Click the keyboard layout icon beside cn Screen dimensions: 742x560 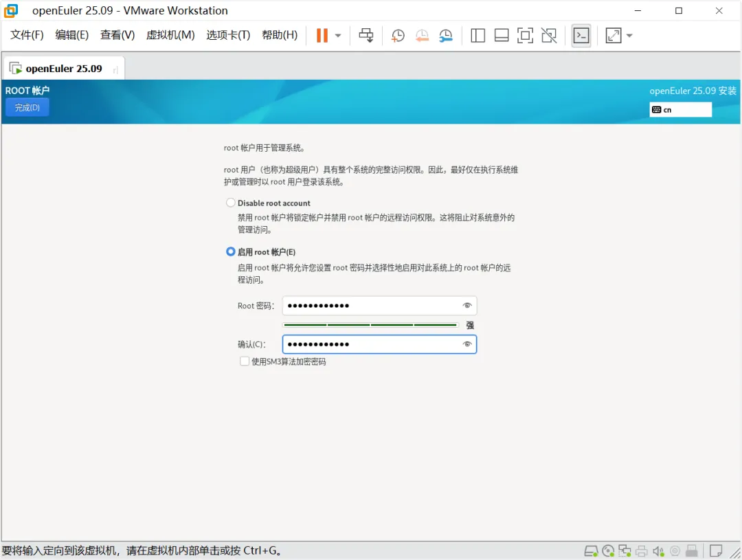coord(656,110)
